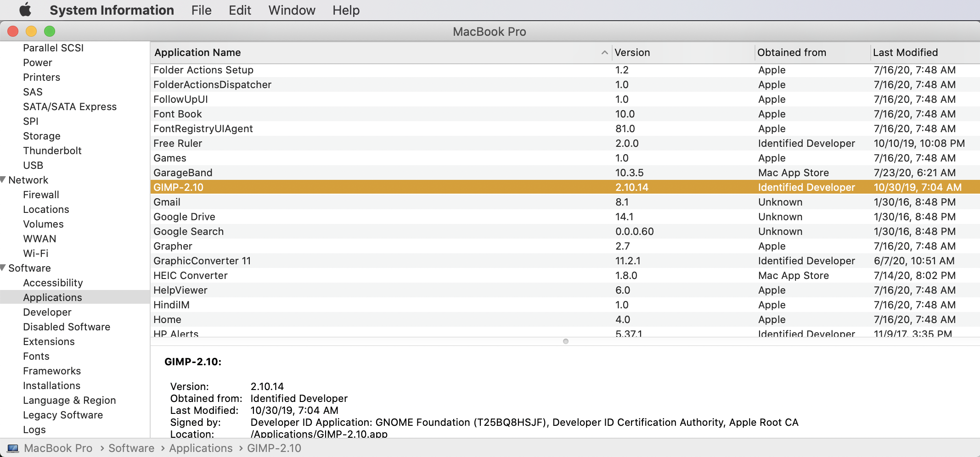Select Firewall under Network
This screenshot has height=457, width=980.
(x=41, y=195)
